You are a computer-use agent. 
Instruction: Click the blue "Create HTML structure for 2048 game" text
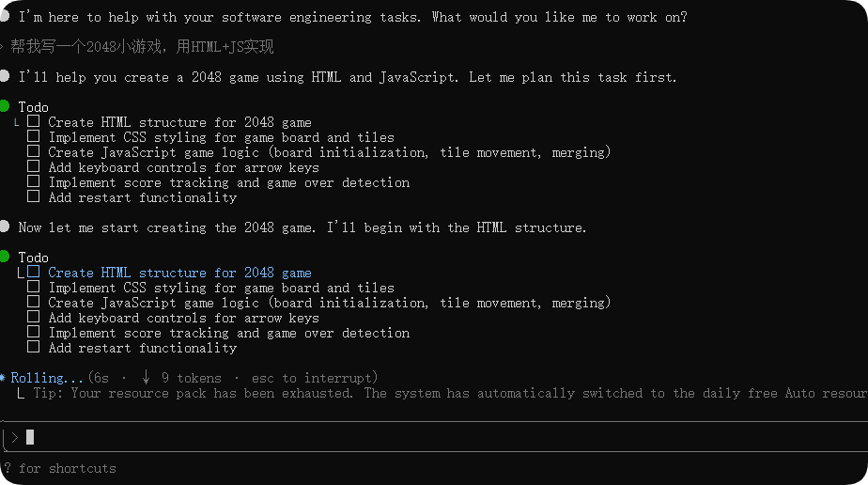tap(179, 273)
